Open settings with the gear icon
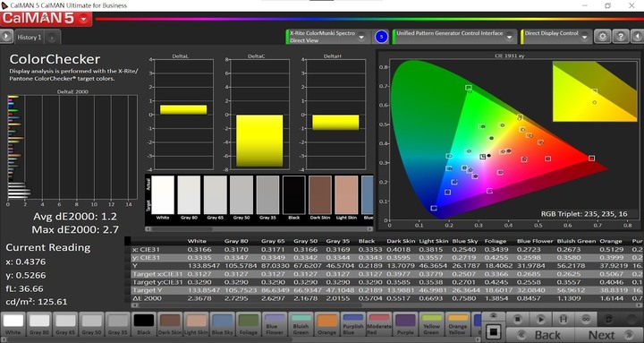Screen dimensions: 644x343 coord(603,37)
